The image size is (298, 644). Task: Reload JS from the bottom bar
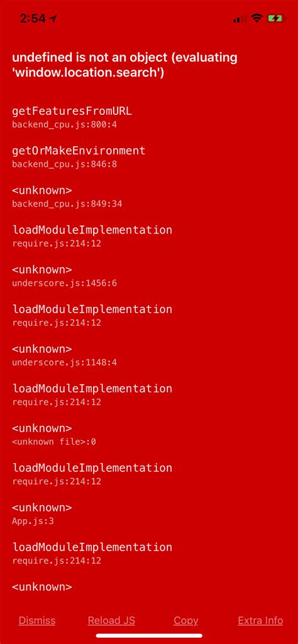click(111, 620)
